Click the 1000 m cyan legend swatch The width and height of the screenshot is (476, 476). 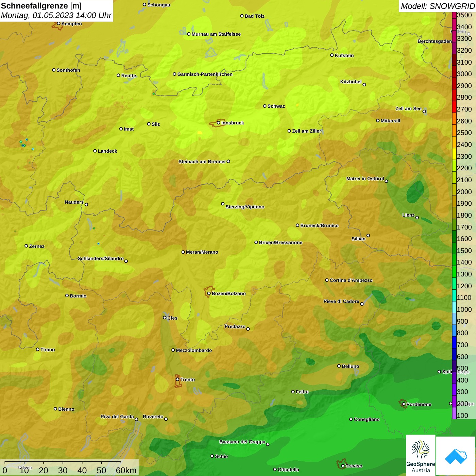[x=454, y=307]
